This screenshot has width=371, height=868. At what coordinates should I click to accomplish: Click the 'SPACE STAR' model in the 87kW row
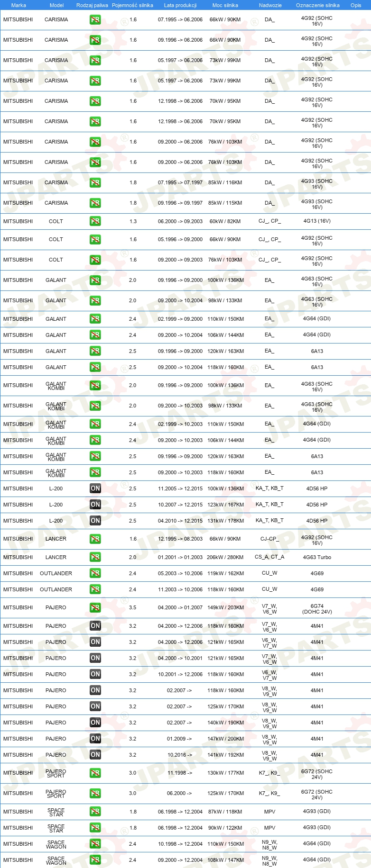click(56, 813)
